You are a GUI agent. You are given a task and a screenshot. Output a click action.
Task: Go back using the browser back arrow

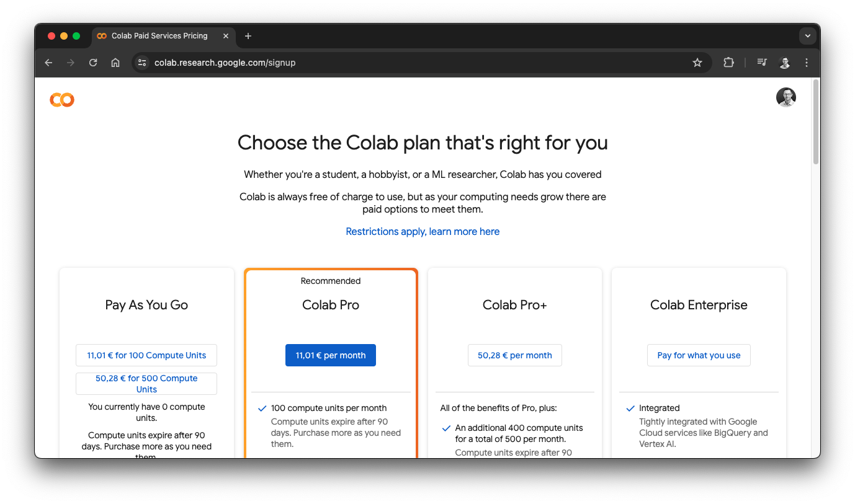click(48, 63)
